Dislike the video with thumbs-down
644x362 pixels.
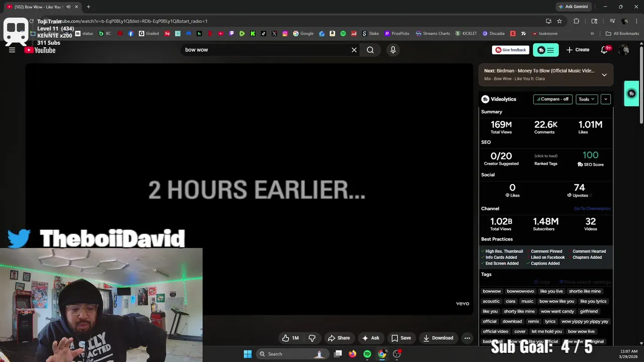[x=312, y=338]
